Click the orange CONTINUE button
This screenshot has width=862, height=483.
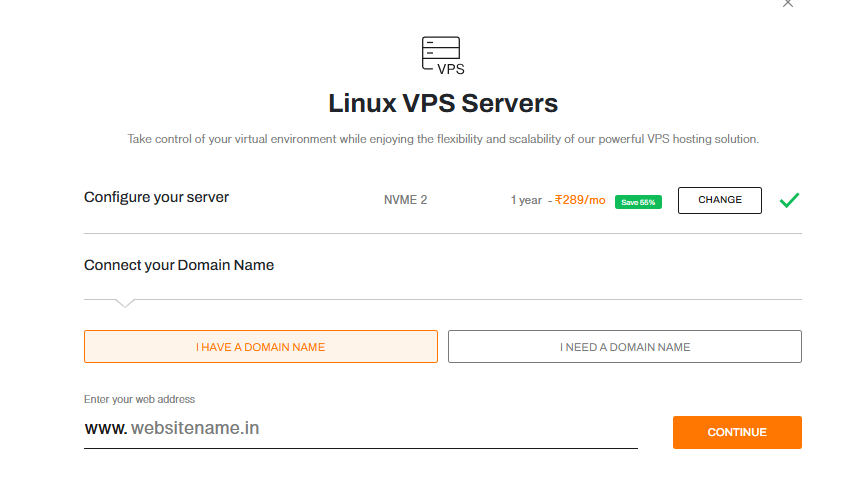pos(737,432)
